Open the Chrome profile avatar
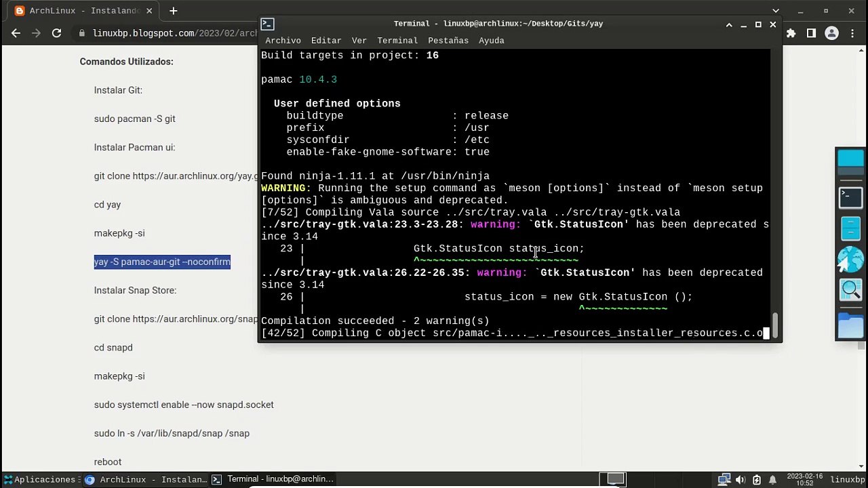The width and height of the screenshot is (868, 488). (x=832, y=33)
